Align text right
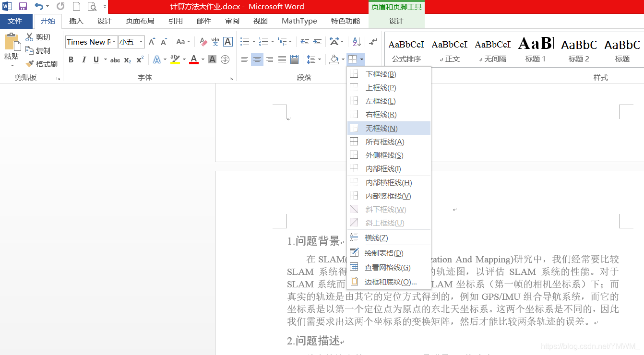This screenshot has width=644, height=355. click(x=270, y=59)
